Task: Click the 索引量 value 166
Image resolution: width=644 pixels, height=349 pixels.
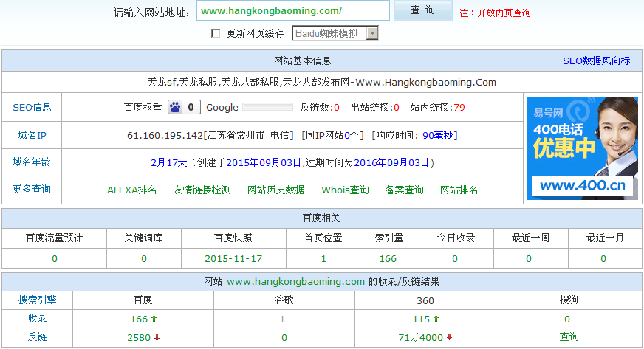Action: pyautogui.click(x=388, y=259)
